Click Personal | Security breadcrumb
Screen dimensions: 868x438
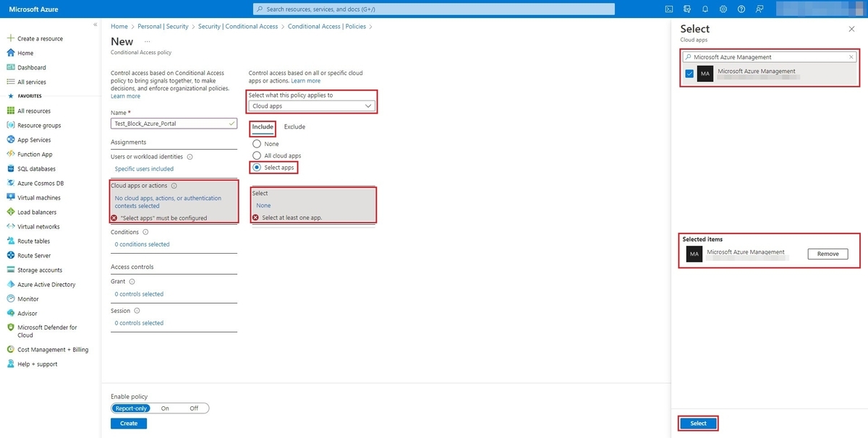(x=163, y=26)
